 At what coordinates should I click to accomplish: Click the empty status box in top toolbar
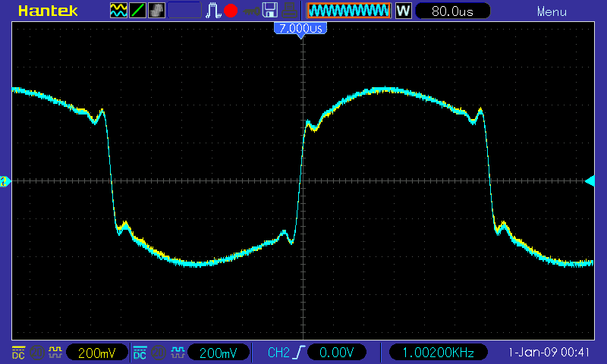point(184,11)
